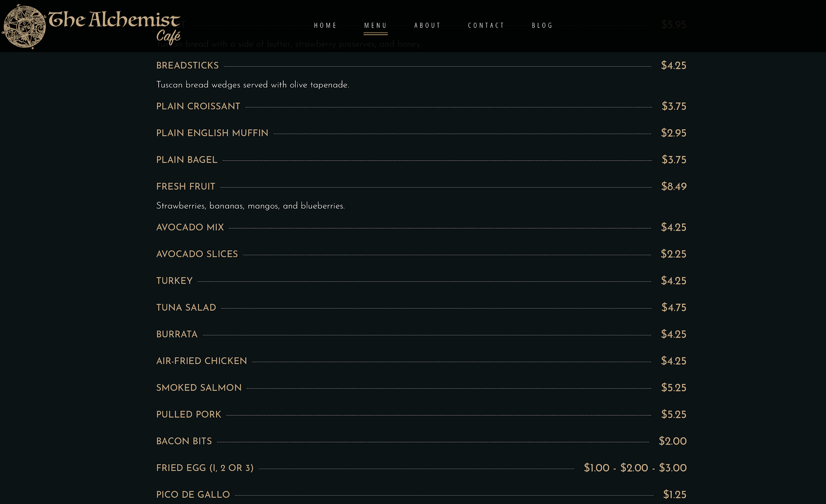Screen dimensions: 826x504
Task: Navigate to the Contact page
Action: click(486, 26)
